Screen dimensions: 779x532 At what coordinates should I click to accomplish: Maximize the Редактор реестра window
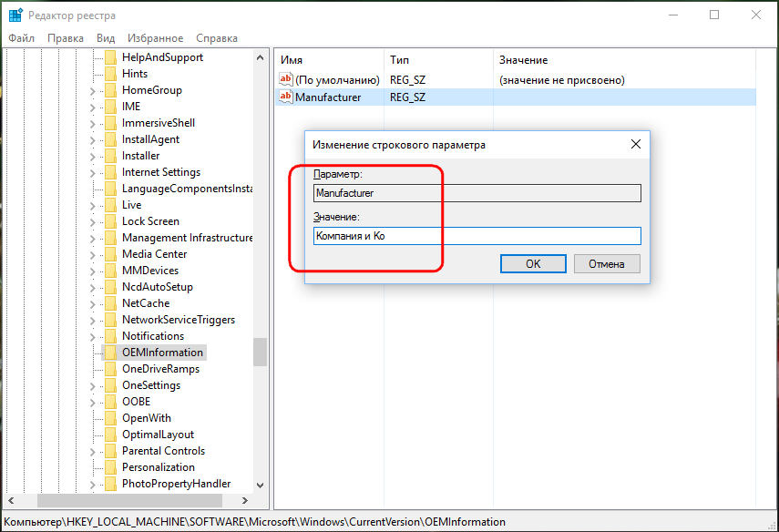coord(714,15)
